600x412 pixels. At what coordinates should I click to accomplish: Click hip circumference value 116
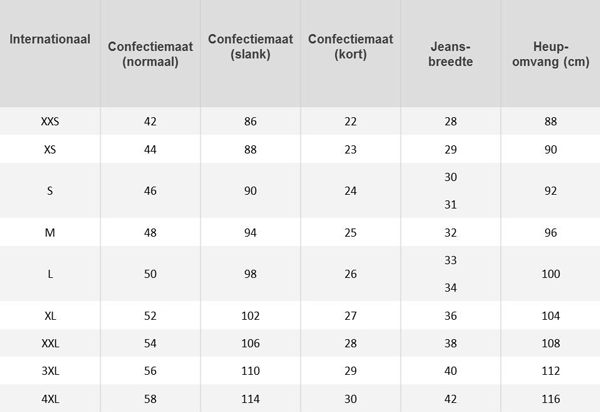551,399
